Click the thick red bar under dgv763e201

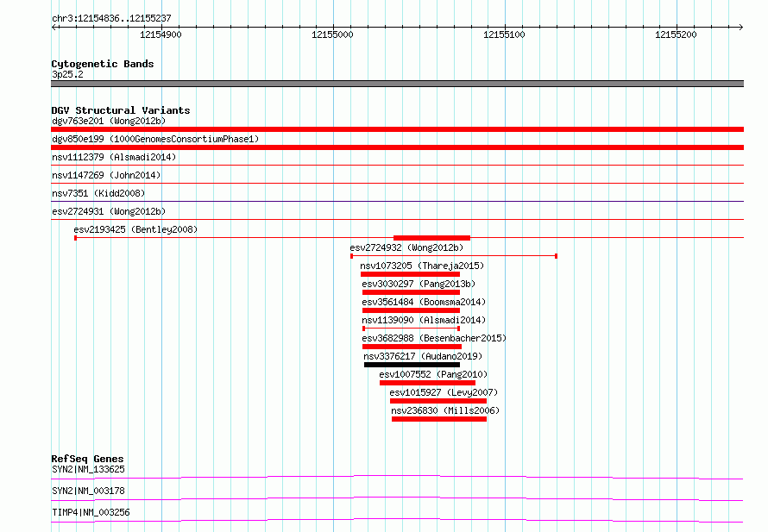coord(397,129)
